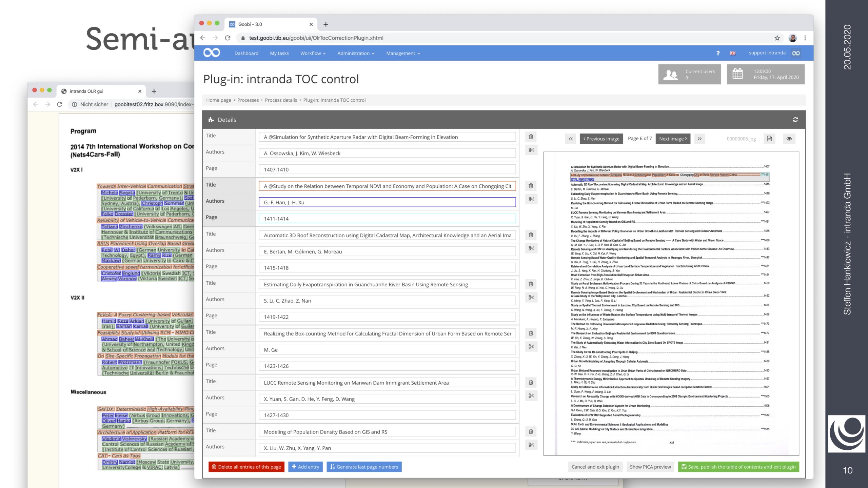
Task: Click Delete all entries of this page
Action: point(246,467)
